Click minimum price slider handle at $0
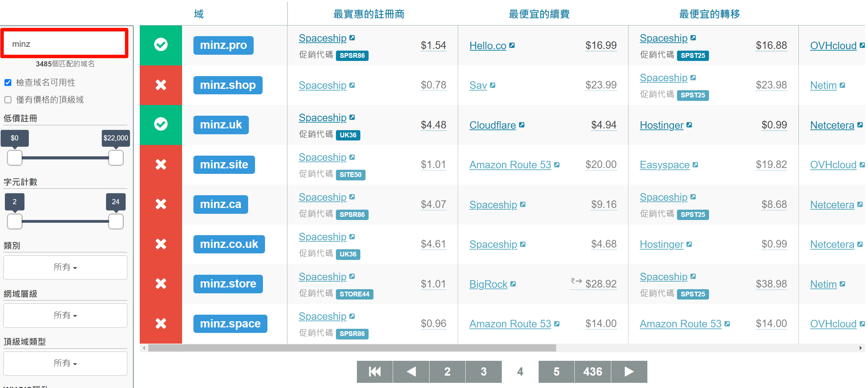 coord(15,158)
